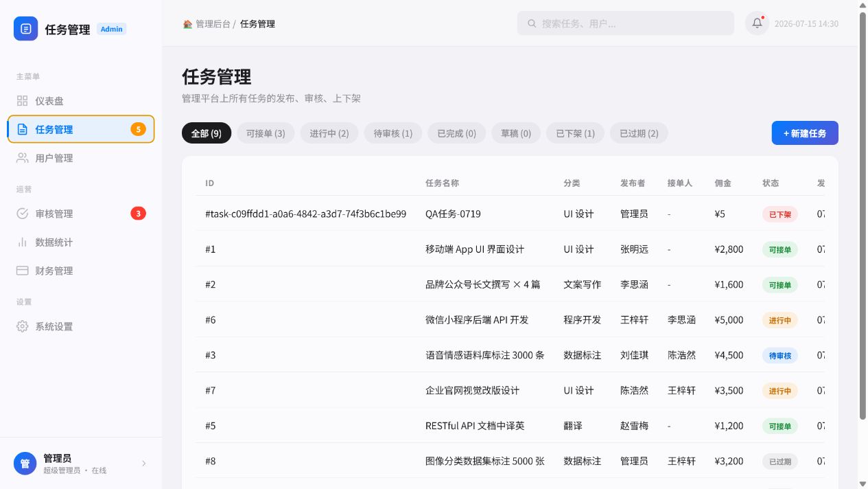
Task: Click the page vertical scrollbar
Action: tap(863, 214)
